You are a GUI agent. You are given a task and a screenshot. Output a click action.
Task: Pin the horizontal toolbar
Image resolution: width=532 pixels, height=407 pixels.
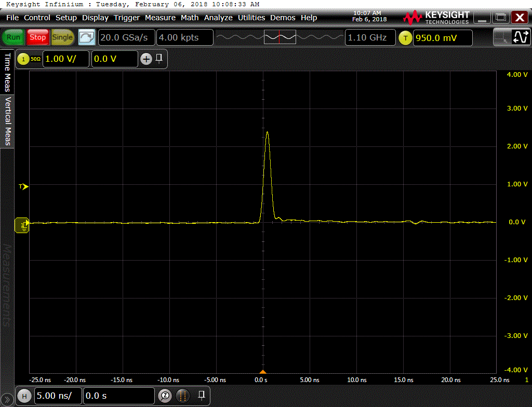(202, 395)
